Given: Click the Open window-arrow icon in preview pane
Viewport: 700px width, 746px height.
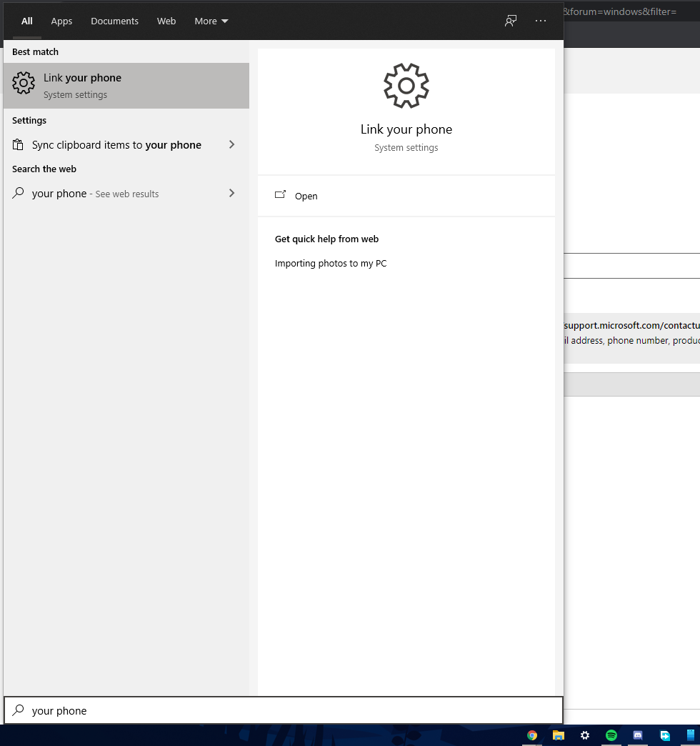Looking at the screenshot, I should [281, 194].
